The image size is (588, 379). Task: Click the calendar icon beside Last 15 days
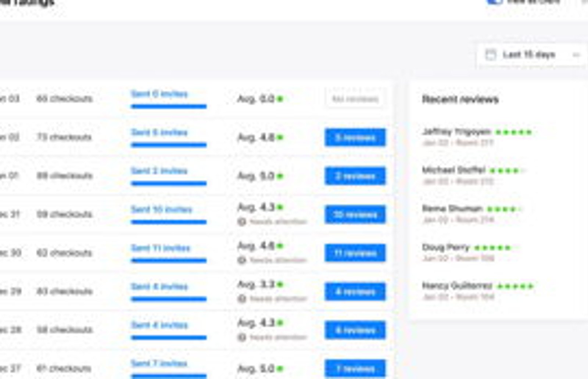[x=491, y=55]
